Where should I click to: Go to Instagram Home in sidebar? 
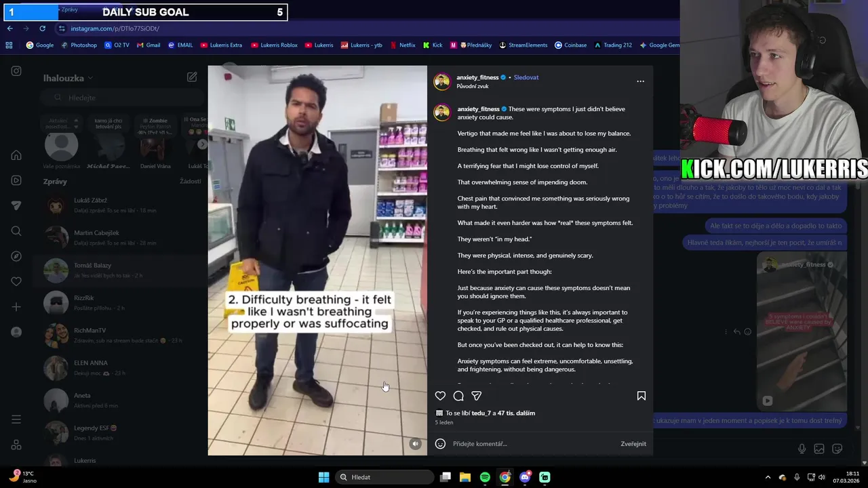click(x=16, y=155)
